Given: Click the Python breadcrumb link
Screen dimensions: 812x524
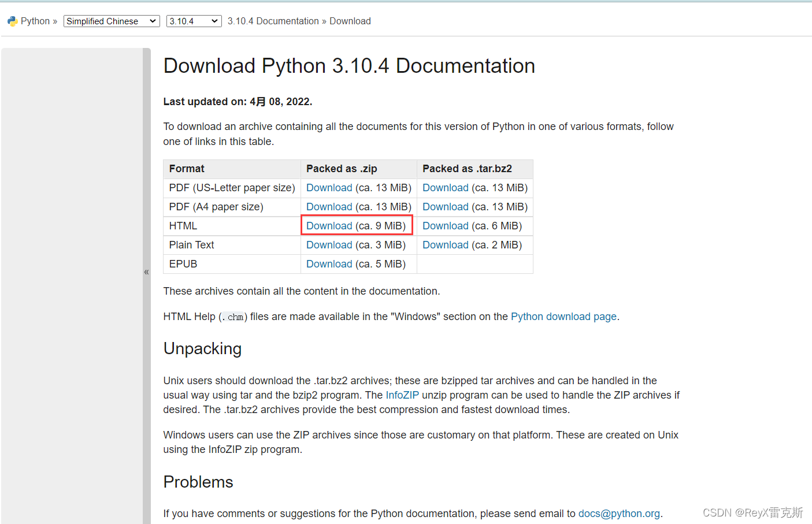Looking at the screenshot, I should click(35, 21).
